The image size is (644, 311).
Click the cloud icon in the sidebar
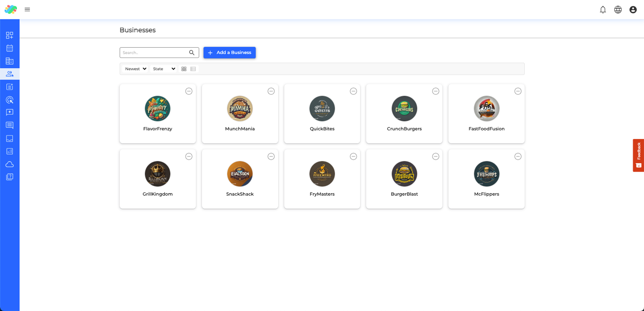[9, 164]
